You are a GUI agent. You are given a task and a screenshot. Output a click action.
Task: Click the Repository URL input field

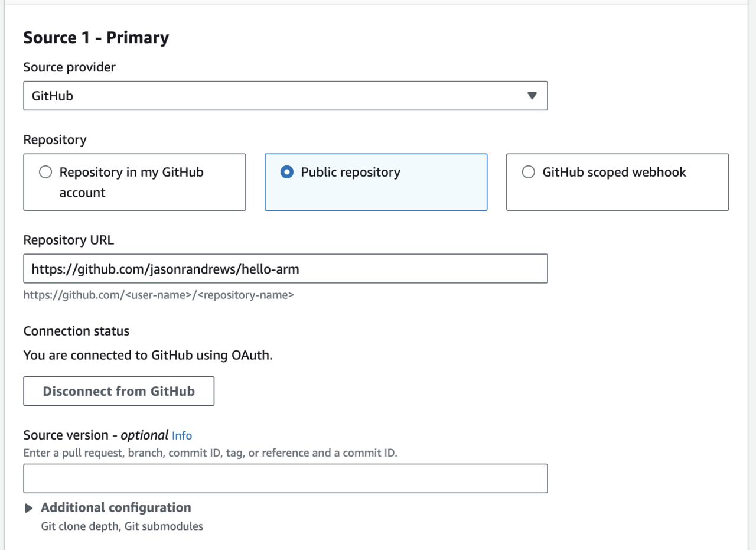285,269
